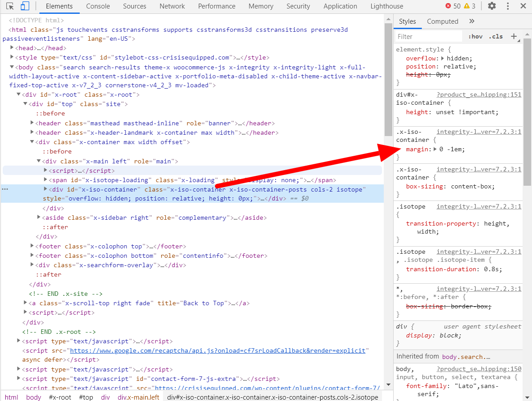Image resolution: width=532 pixels, height=401 pixels.
Task: Select the ::before pseudo-element under div#top
Action: 50,114
